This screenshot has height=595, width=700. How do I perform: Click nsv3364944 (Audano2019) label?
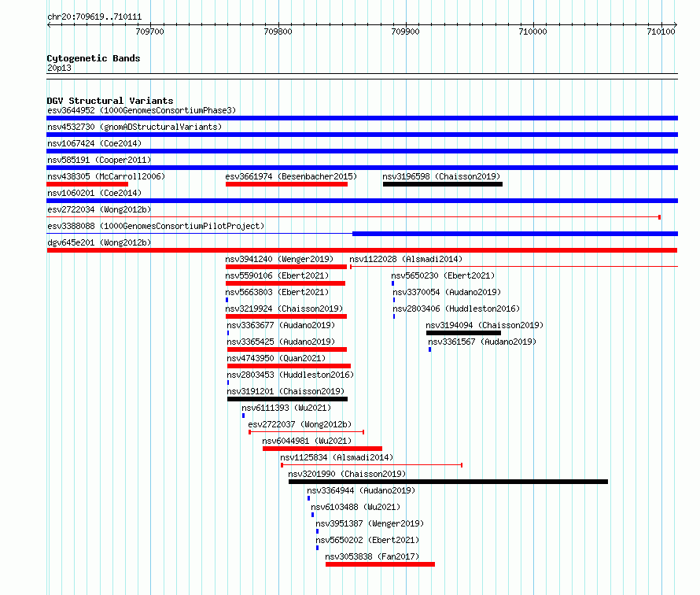[x=361, y=490]
